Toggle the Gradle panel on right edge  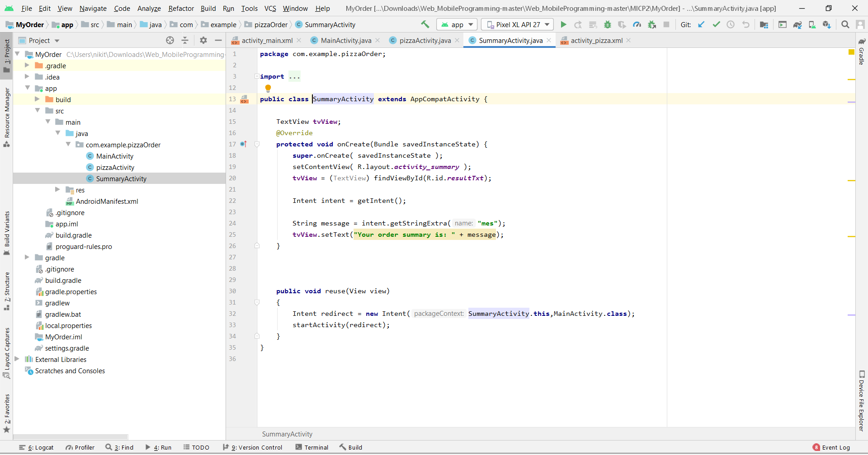[x=862, y=52]
